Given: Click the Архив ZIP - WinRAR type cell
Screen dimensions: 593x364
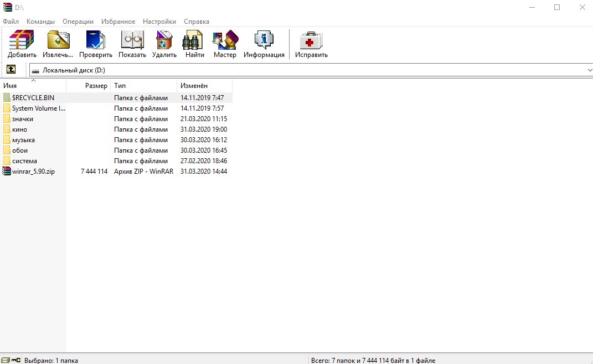Looking at the screenshot, I should pyautogui.click(x=144, y=171).
